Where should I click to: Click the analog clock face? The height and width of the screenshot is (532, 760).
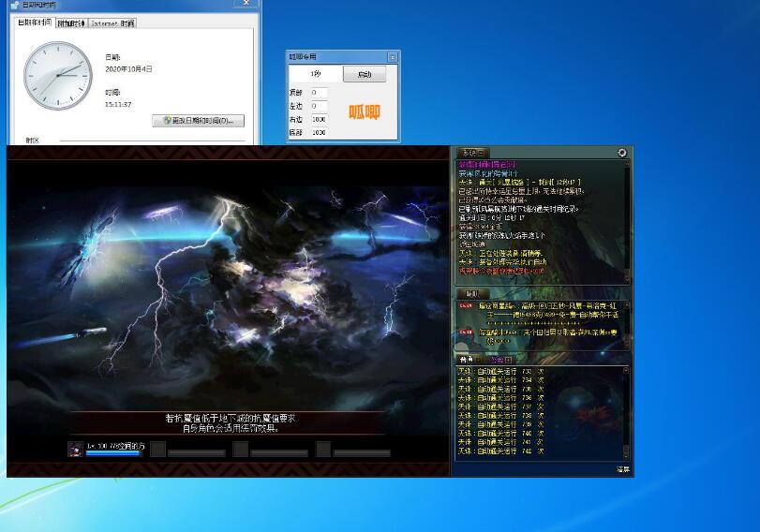(58, 75)
